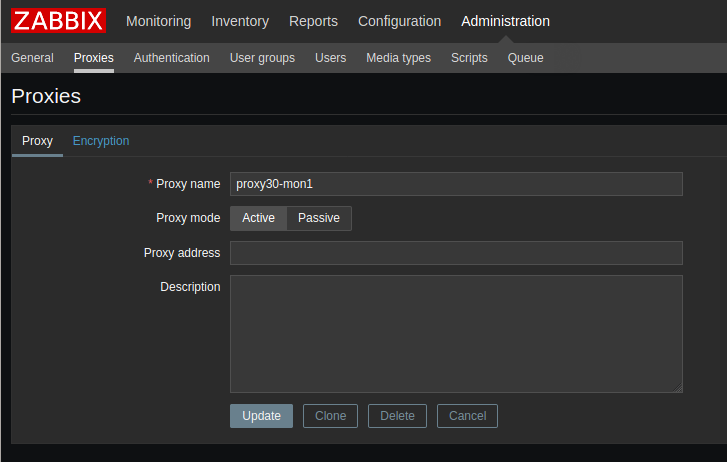Click the ZABBIX logo
Screen dimensions: 727x462
tap(58, 21)
